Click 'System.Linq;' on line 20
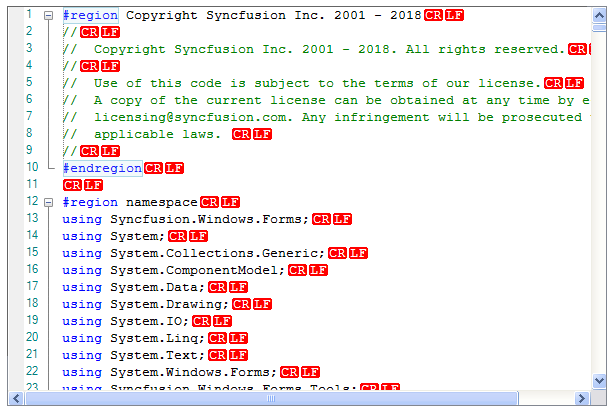The image size is (613, 413). pos(157,339)
